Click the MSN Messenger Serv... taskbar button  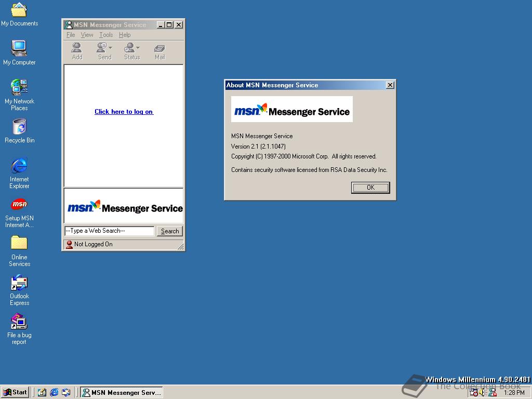[122, 393]
